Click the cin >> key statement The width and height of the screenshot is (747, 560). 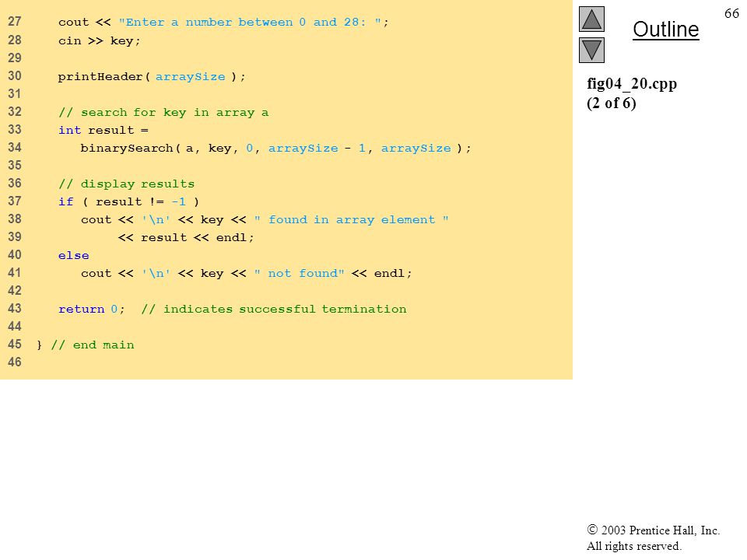pyautogui.click(x=99, y=41)
